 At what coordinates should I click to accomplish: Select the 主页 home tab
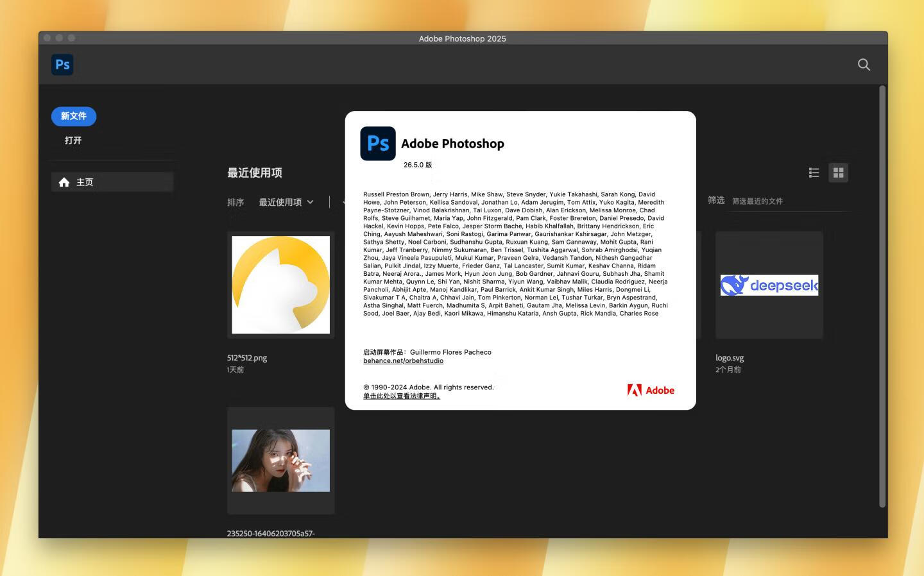point(112,182)
